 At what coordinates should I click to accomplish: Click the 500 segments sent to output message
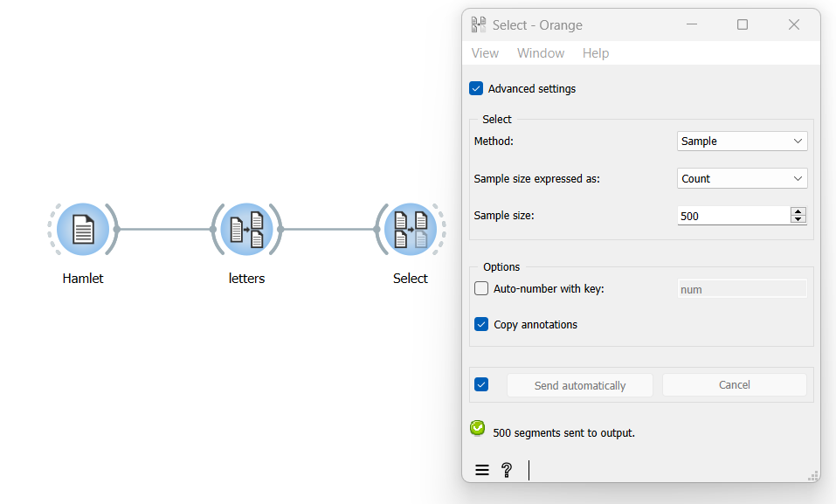coord(563,432)
